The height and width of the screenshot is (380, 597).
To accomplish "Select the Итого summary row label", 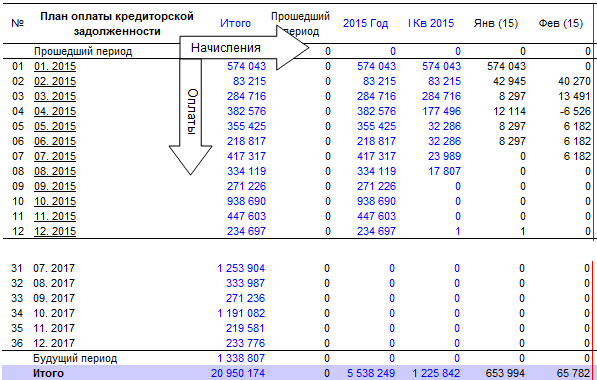I will (x=48, y=373).
